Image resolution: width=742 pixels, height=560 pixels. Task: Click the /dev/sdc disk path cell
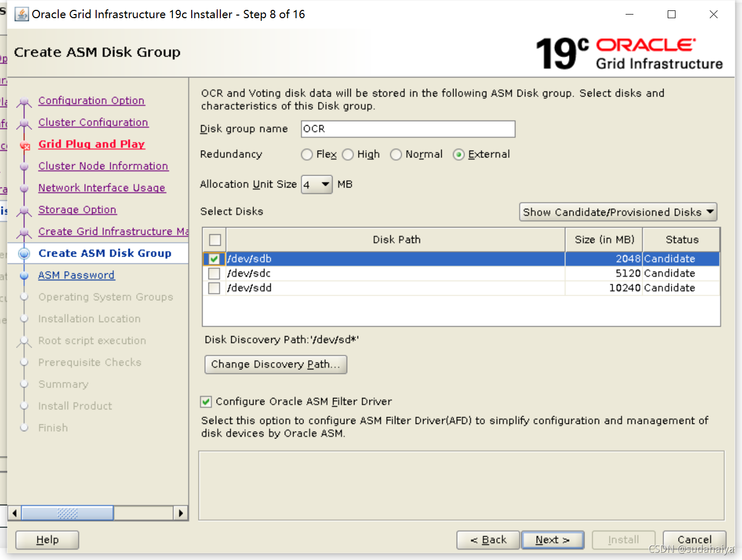(x=395, y=273)
